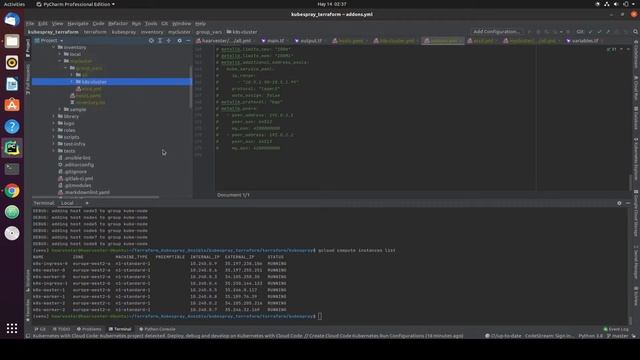Screen dimensions: 640x360
Task: Open LibreOffice Writer from the dock
Action: pos(12,84)
